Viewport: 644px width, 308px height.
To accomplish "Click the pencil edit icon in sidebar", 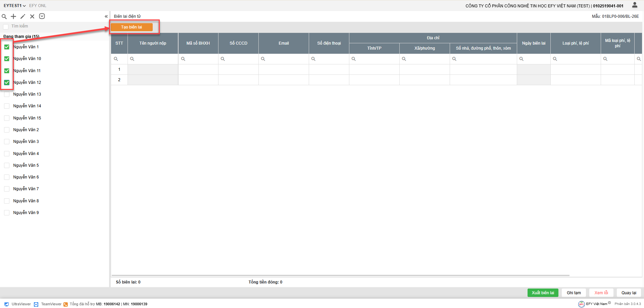I will pyautogui.click(x=23, y=16).
